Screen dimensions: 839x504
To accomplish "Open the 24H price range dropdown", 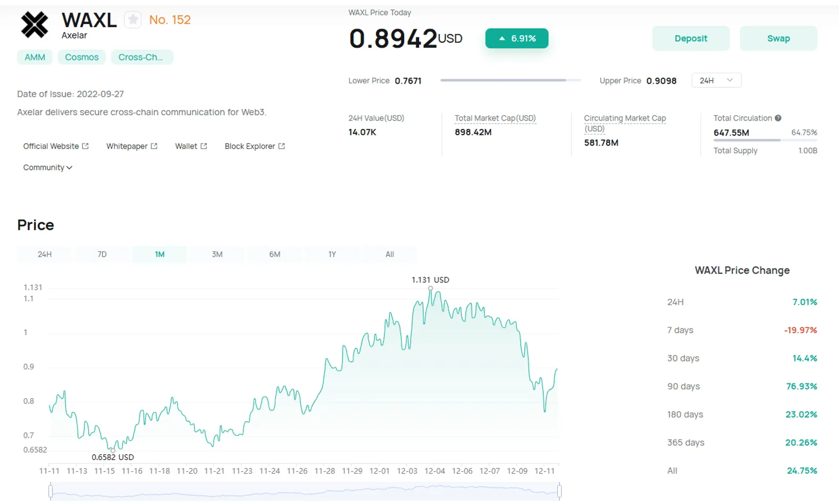I will [716, 80].
